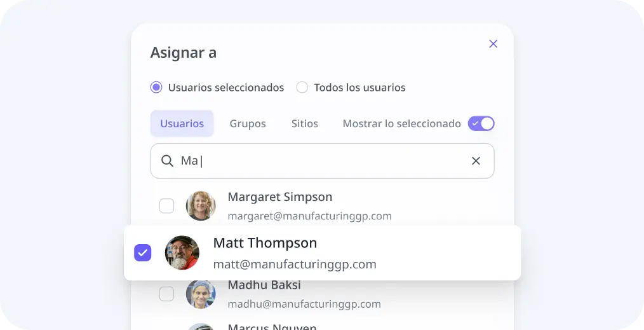Toggle off Mostrar lo seleccionado switch

(481, 123)
